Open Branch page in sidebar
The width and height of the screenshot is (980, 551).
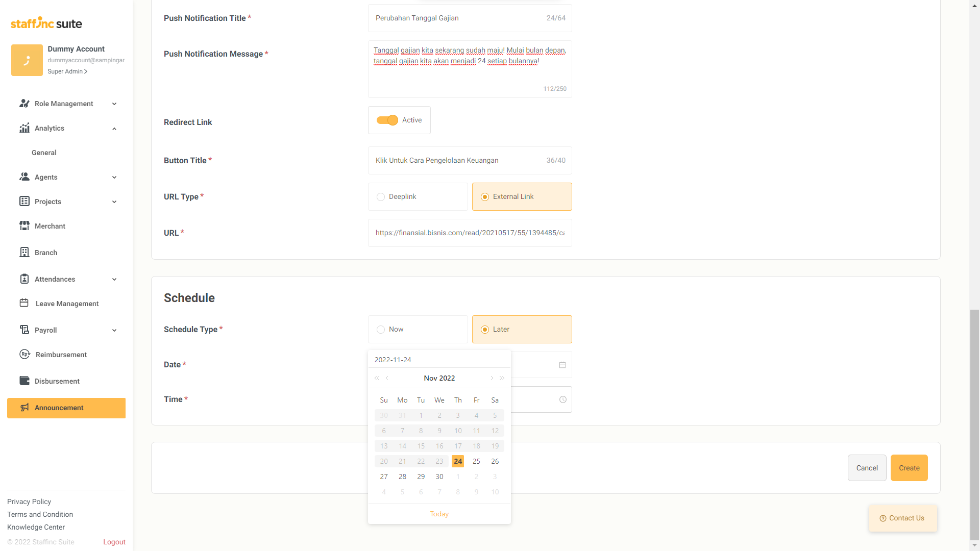46,253
